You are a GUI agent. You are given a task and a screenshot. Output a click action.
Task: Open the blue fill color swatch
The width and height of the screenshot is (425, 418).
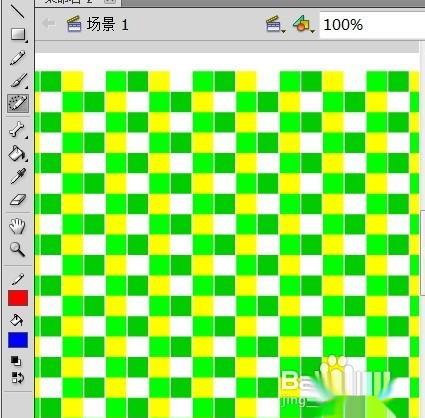click(18, 340)
